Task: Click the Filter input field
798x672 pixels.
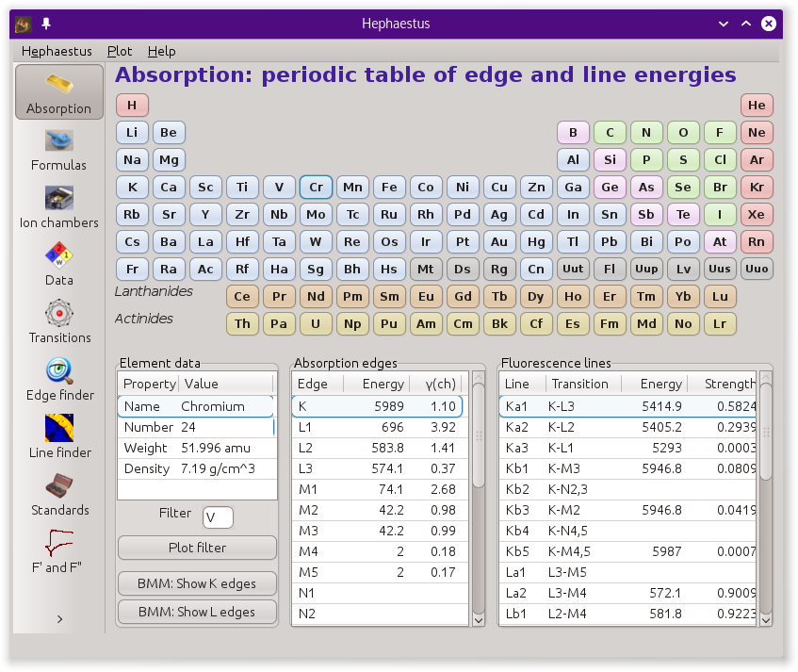Action: 218,517
